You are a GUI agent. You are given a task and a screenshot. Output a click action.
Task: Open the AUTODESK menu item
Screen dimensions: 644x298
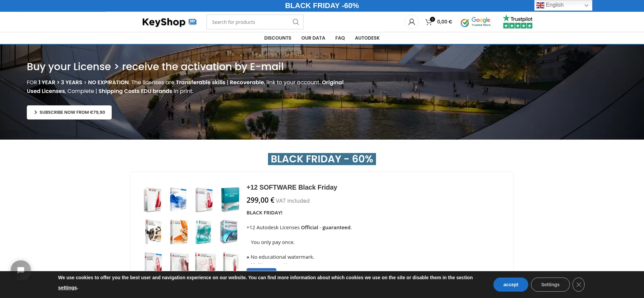(x=367, y=38)
